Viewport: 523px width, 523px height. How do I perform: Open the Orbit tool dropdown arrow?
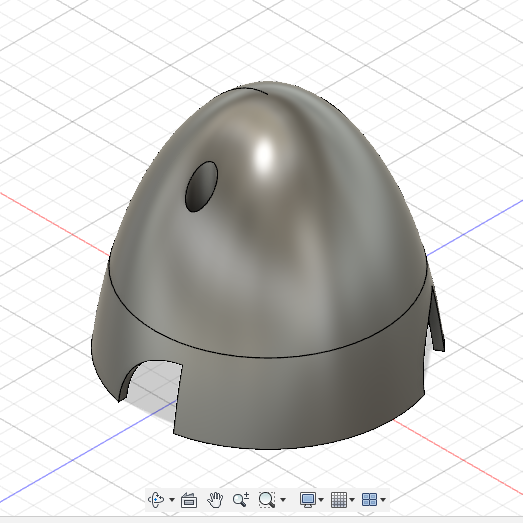(x=172, y=500)
